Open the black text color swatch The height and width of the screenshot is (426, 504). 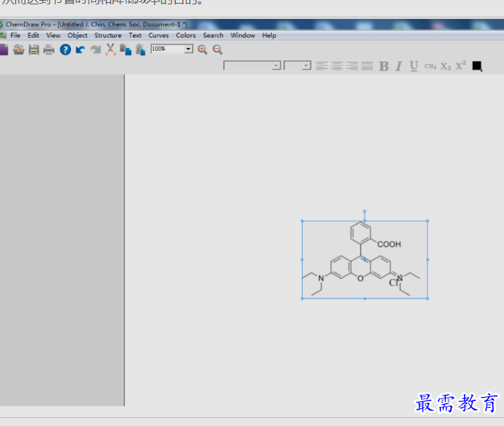pos(477,66)
